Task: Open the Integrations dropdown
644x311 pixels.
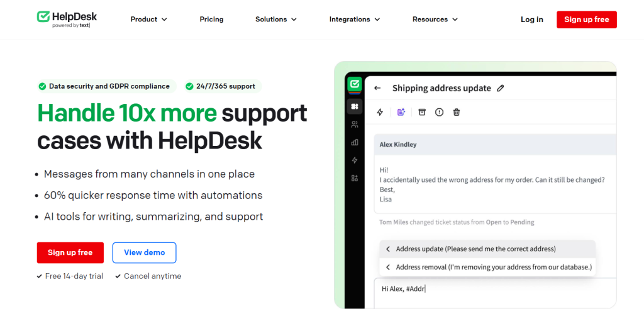Action: tap(355, 20)
